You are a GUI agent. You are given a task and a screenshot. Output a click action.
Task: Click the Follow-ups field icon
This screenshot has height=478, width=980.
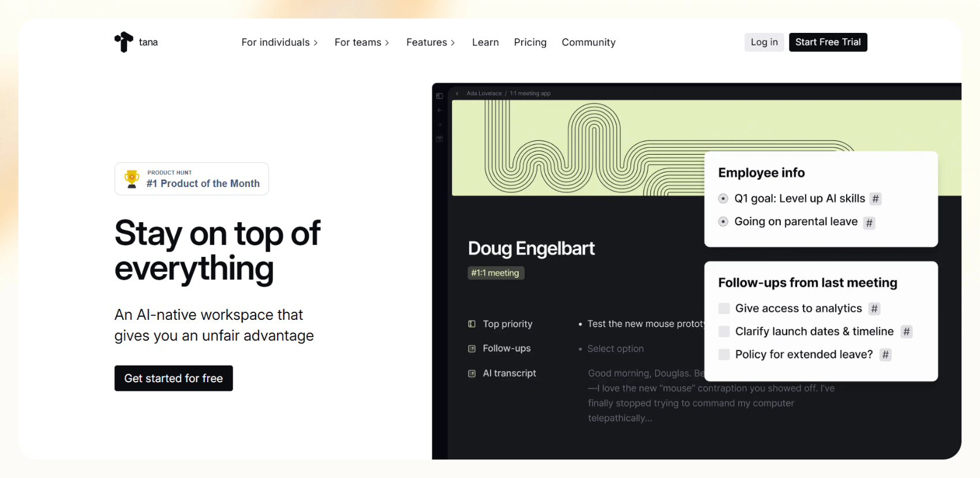click(x=472, y=349)
